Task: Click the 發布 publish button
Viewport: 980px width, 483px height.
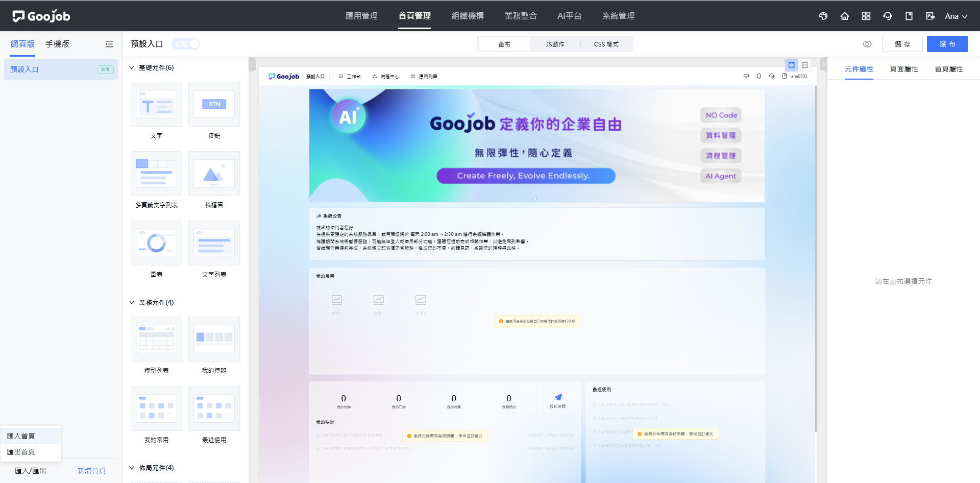Action: [947, 44]
